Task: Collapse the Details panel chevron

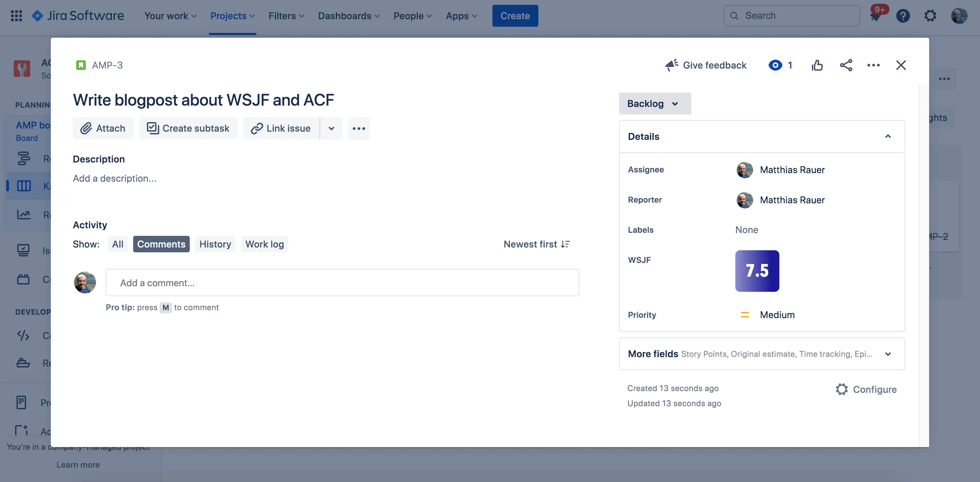Action: (x=888, y=136)
